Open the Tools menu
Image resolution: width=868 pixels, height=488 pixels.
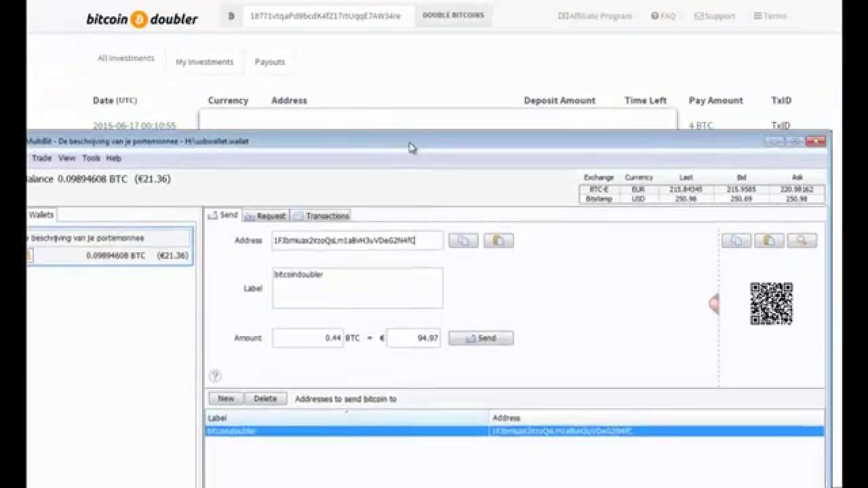91,158
